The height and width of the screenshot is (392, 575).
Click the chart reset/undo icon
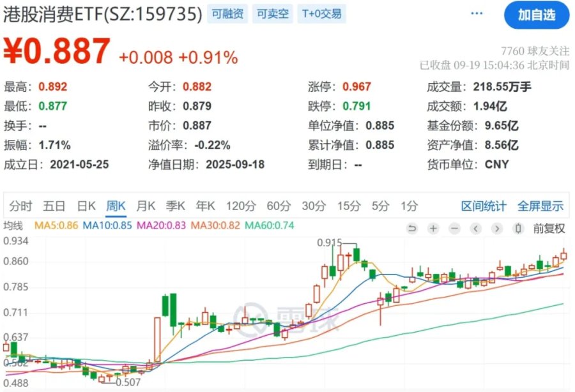pyautogui.click(x=412, y=228)
